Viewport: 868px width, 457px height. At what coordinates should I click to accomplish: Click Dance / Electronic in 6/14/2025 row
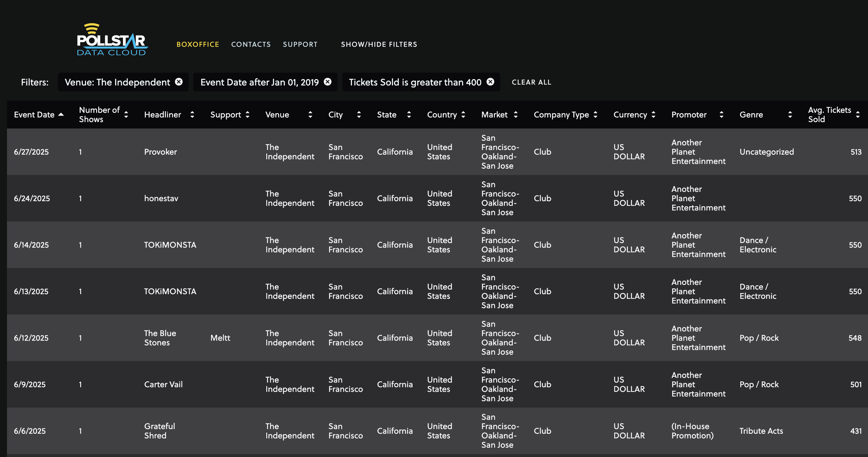pyautogui.click(x=758, y=245)
